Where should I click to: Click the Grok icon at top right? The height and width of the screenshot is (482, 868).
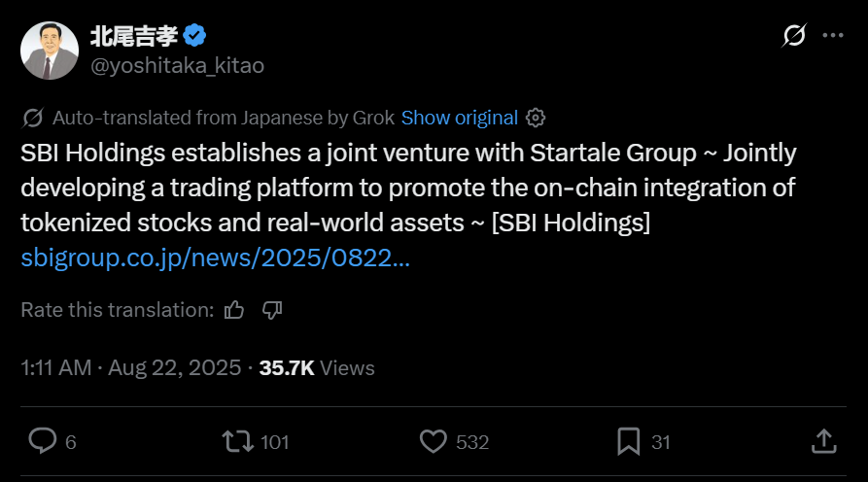tap(794, 36)
